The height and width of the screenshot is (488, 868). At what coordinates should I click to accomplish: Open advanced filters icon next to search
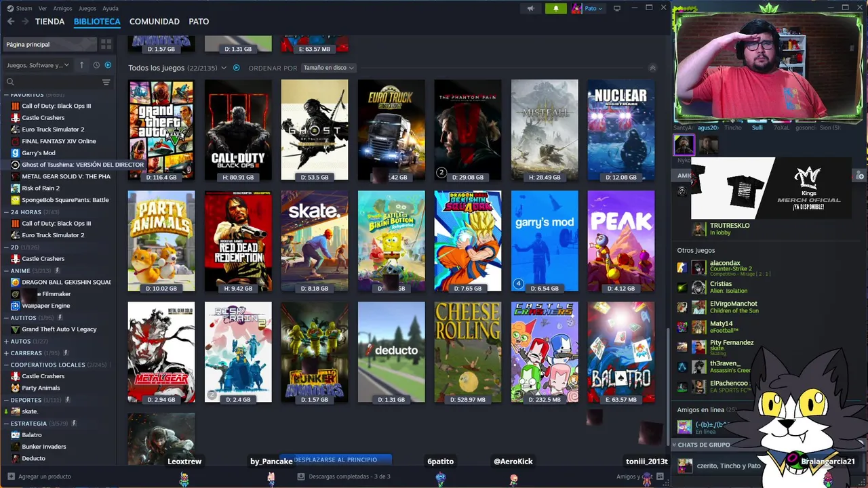[x=106, y=82]
